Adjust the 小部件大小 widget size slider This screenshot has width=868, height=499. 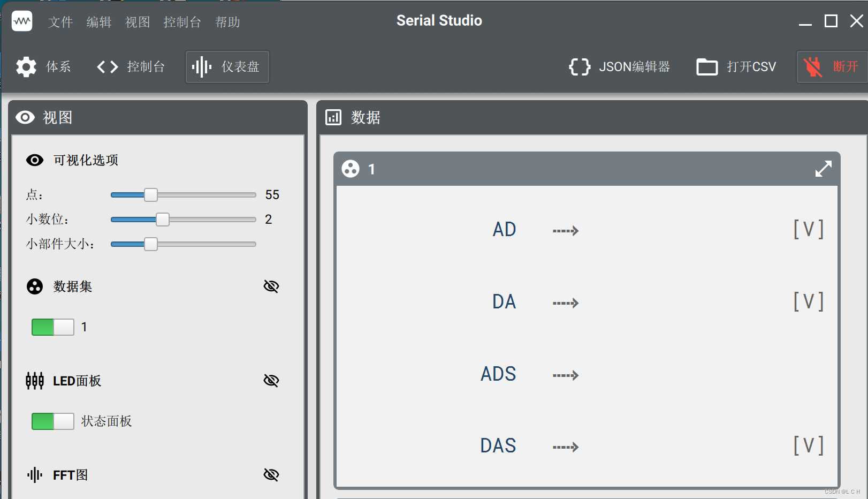point(183,244)
